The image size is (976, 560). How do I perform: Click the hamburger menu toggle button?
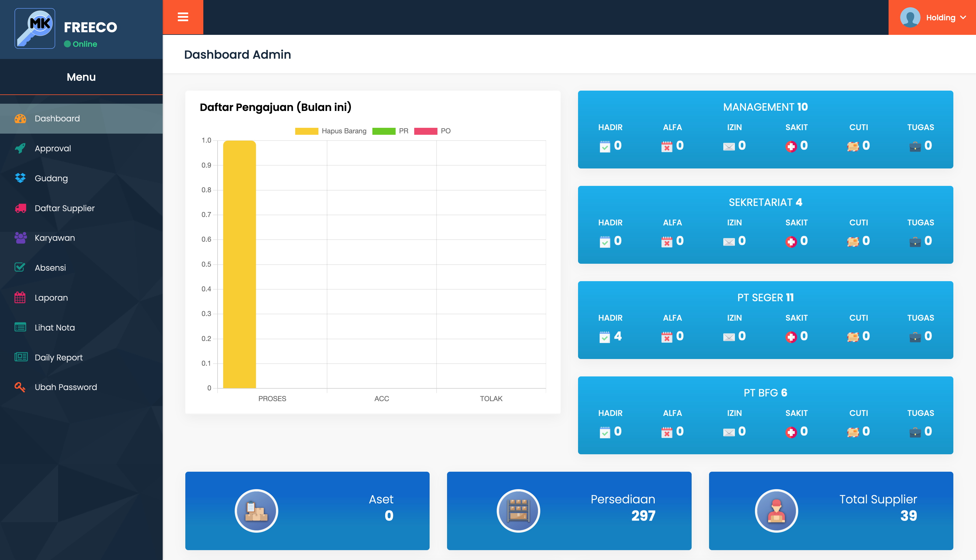pos(183,17)
